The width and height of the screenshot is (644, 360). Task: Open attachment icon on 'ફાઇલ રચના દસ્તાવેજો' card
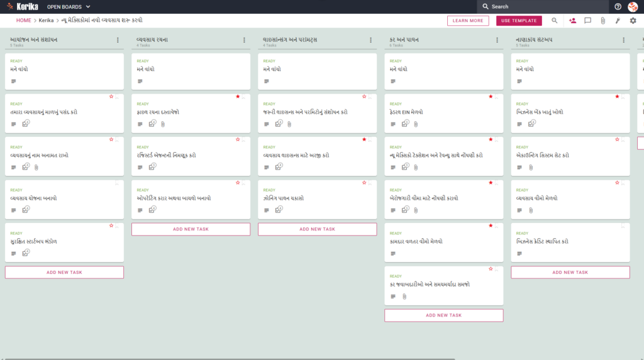163,124
